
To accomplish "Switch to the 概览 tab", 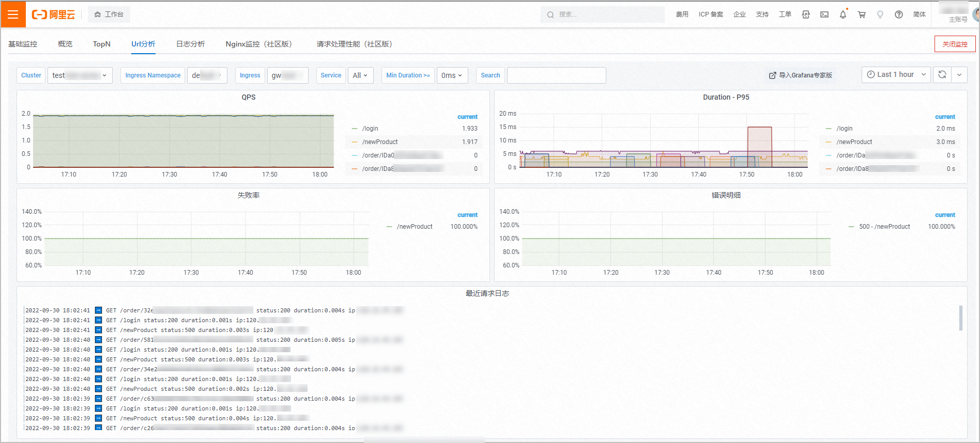I will pos(65,44).
